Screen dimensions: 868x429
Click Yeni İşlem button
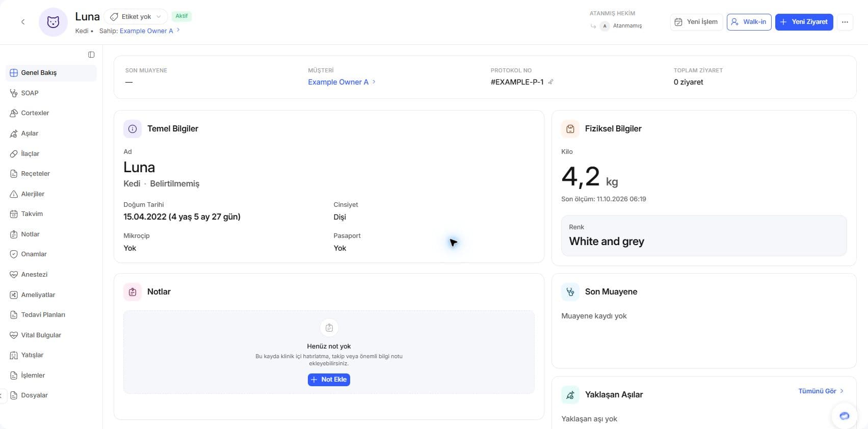696,22
